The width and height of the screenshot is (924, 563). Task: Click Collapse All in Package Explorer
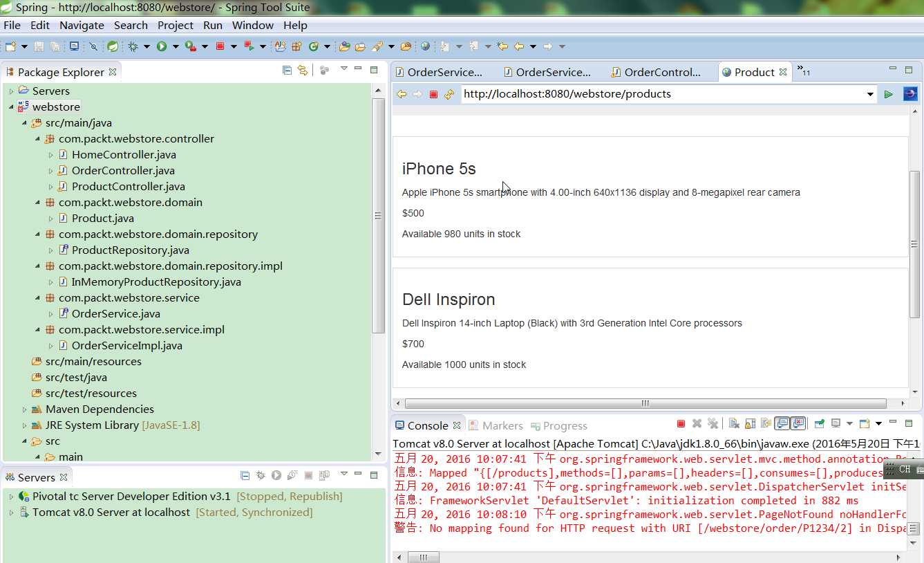(x=287, y=70)
